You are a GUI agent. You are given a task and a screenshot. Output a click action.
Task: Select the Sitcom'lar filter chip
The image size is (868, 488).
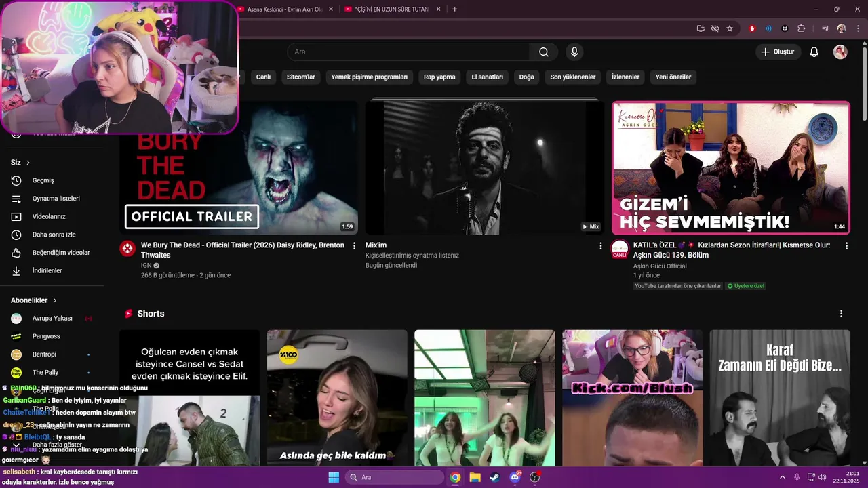[x=301, y=77]
